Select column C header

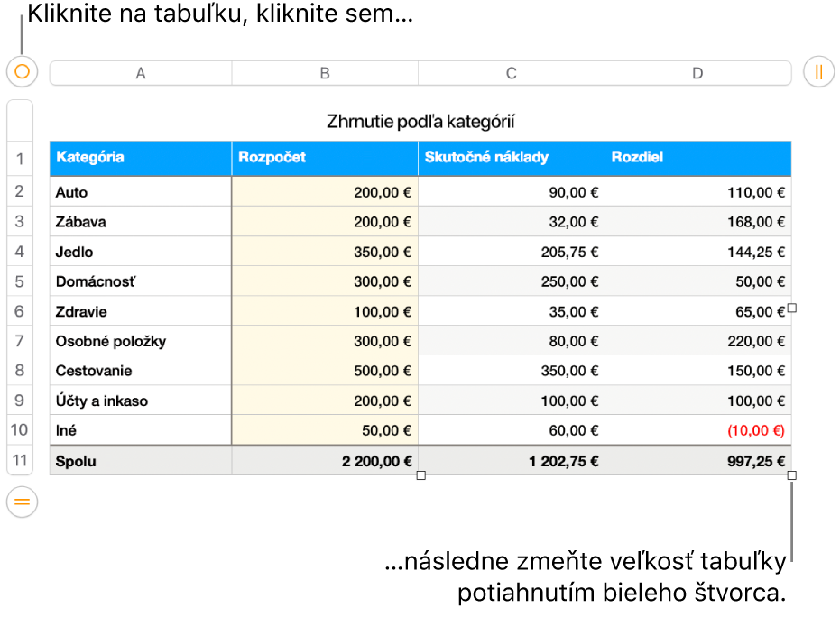point(512,73)
